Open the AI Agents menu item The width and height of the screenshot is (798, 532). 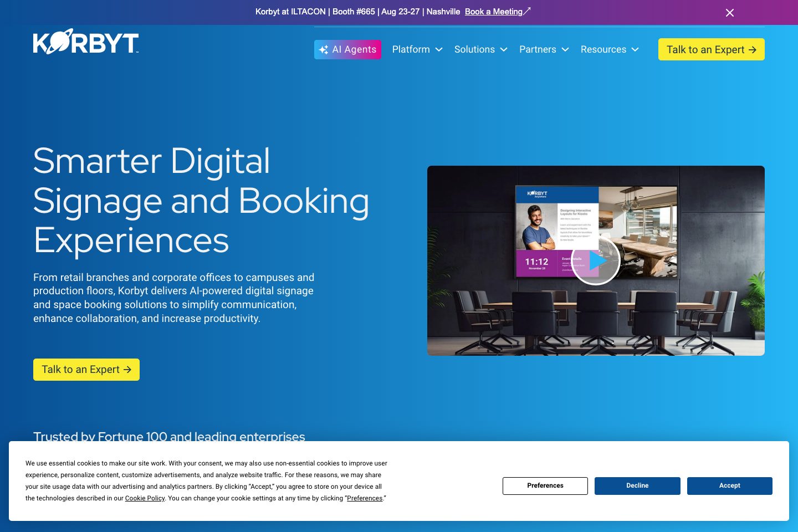coord(347,49)
